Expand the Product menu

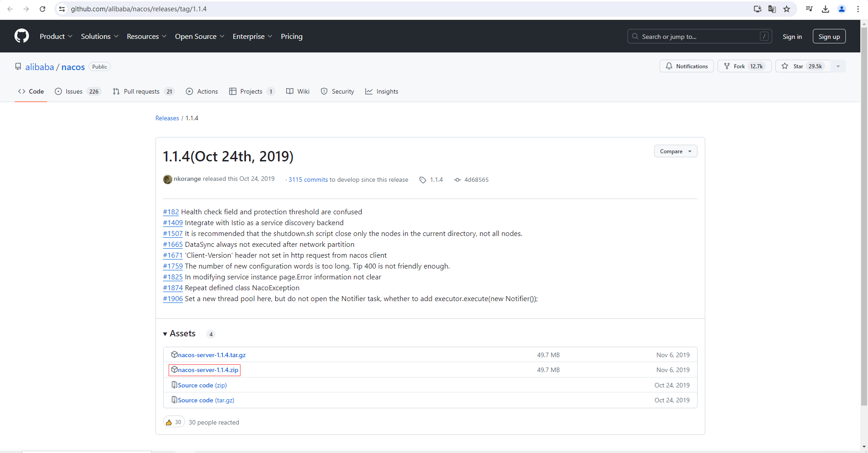[x=56, y=36]
